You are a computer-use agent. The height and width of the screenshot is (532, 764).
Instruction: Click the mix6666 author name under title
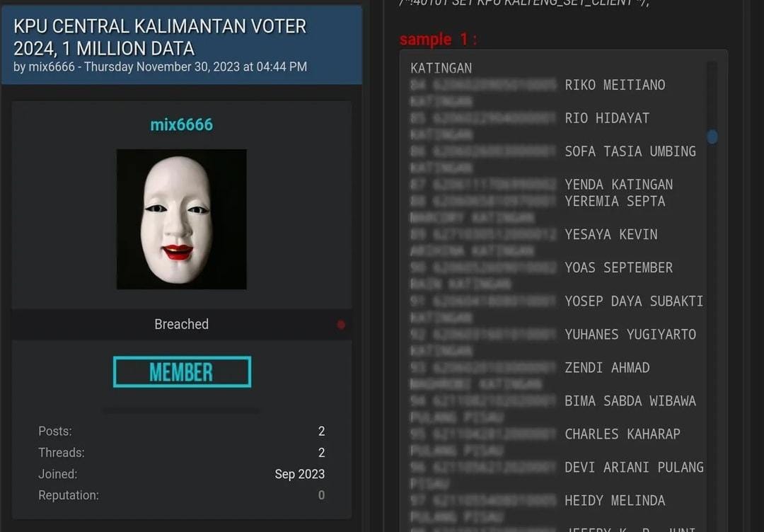52,66
